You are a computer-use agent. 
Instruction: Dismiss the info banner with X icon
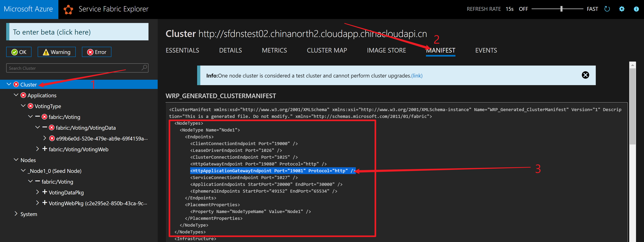point(585,75)
